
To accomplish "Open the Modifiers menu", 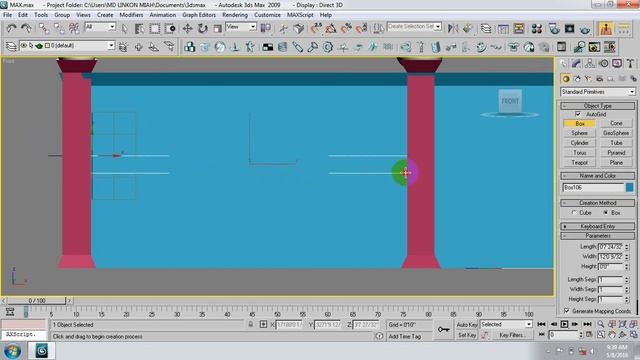I will [131, 15].
